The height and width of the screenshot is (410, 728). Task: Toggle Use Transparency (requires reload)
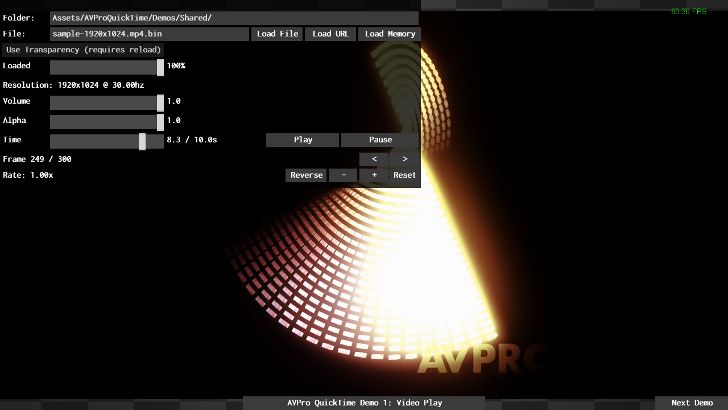pos(83,50)
